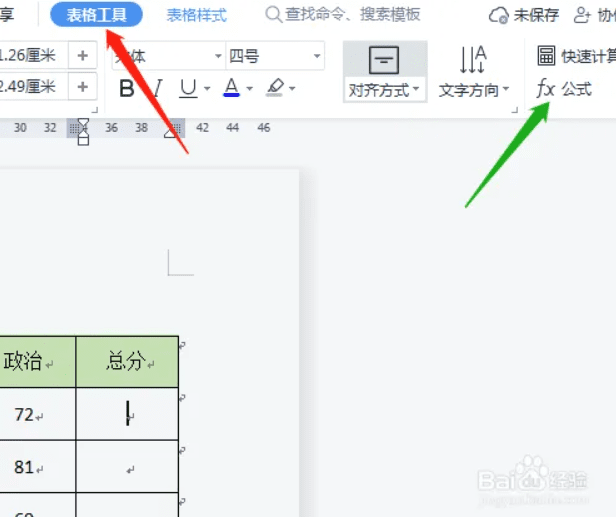Viewport: 616px width, 517px height.
Task: Open the 四号 font size dropdown
Action: click(x=317, y=56)
